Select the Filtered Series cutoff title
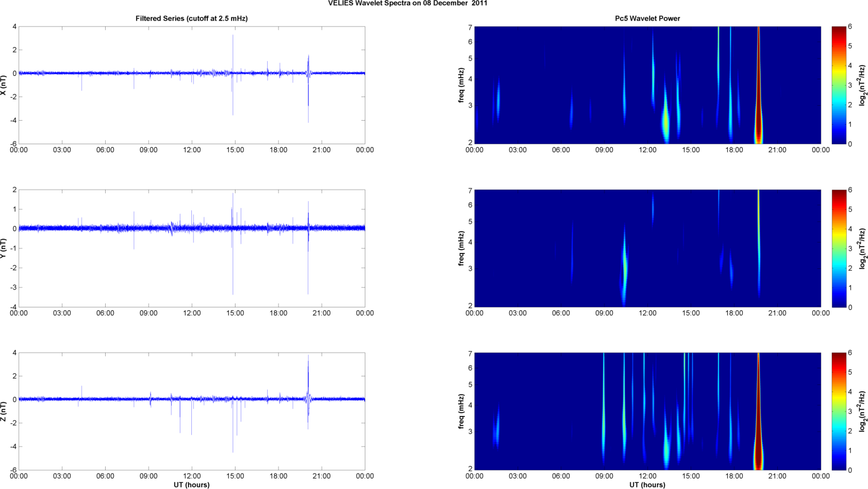The width and height of the screenshot is (868, 489). tap(191, 18)
